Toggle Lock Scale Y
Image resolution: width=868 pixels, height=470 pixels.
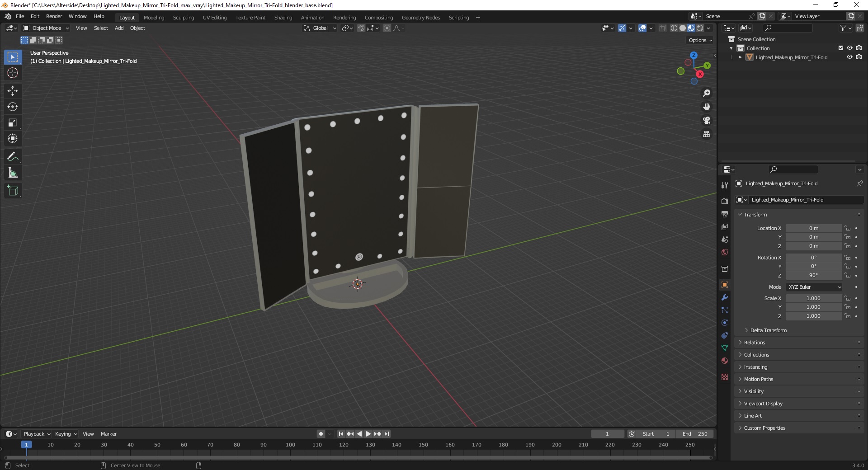847,307
